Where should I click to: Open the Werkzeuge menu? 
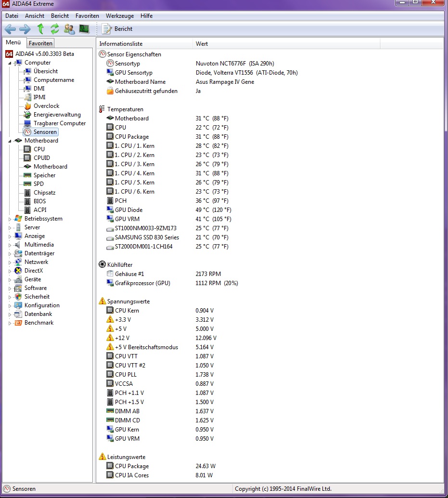[x=120, y=16]
